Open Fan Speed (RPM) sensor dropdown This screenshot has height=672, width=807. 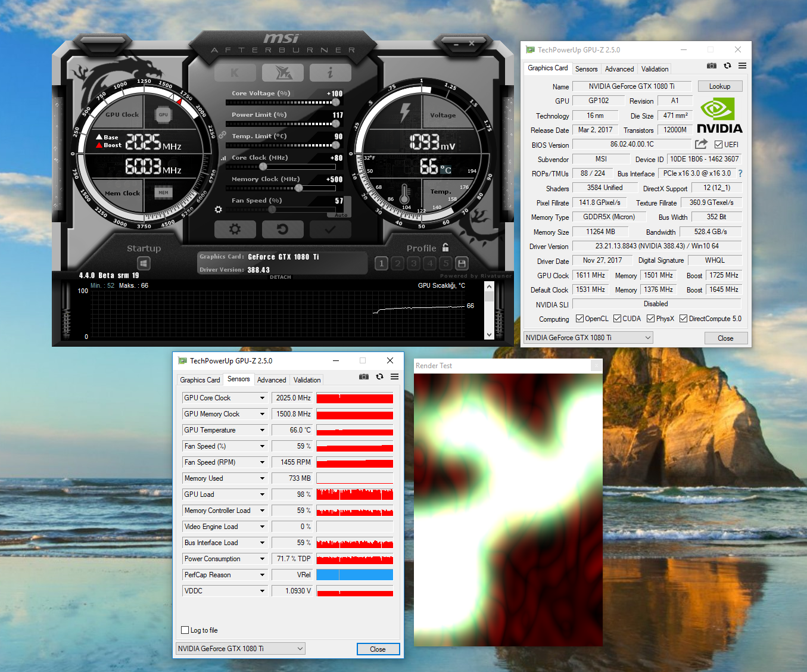pyautogui.click(x=262, y=462)
